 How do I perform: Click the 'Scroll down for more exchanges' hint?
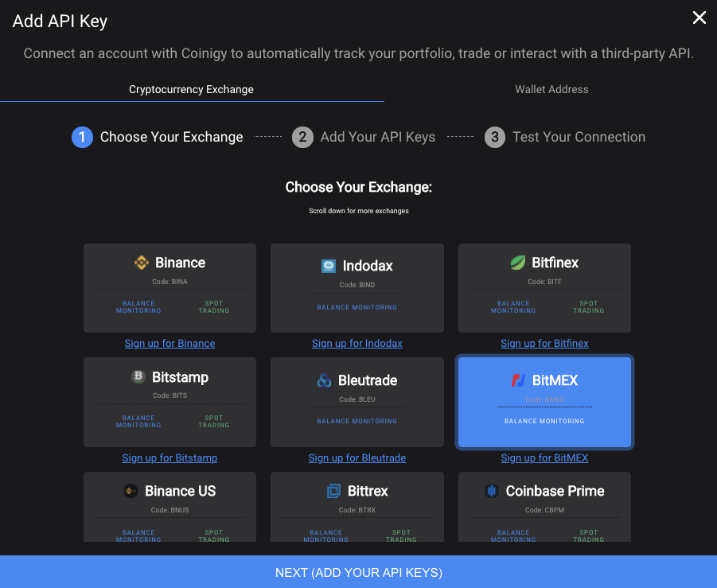(x=358, y=211)
